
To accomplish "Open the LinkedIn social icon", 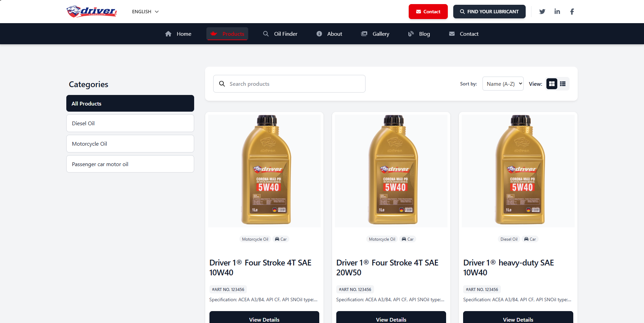I will click(x=557, y=12).
